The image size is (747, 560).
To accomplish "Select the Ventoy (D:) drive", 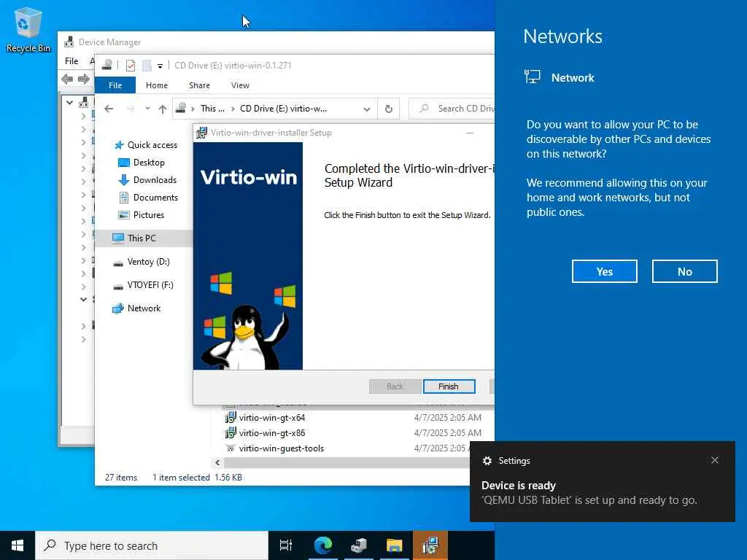I will click(141, 262).
